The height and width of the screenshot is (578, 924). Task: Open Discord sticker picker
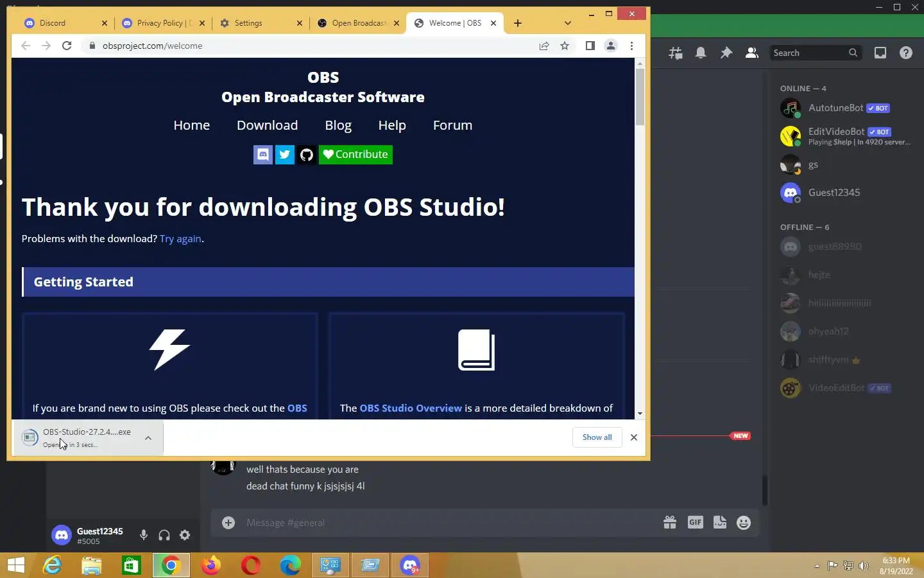(x=720, y=523)
